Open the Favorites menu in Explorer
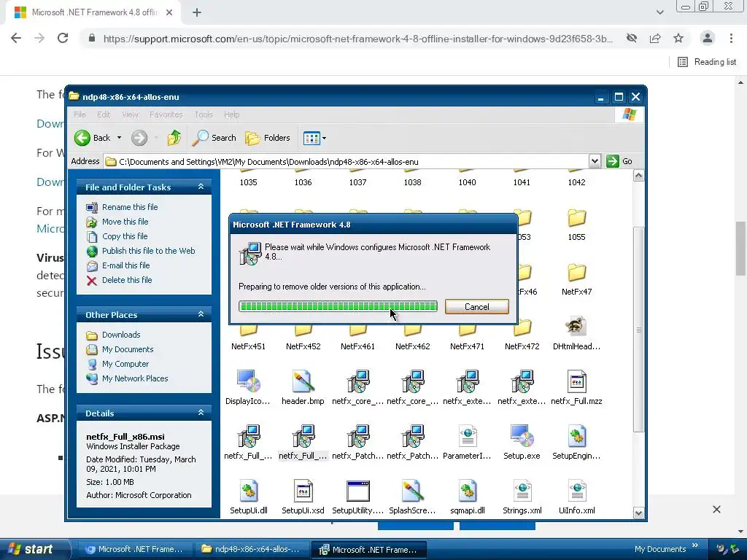 (x=166, y=114)
